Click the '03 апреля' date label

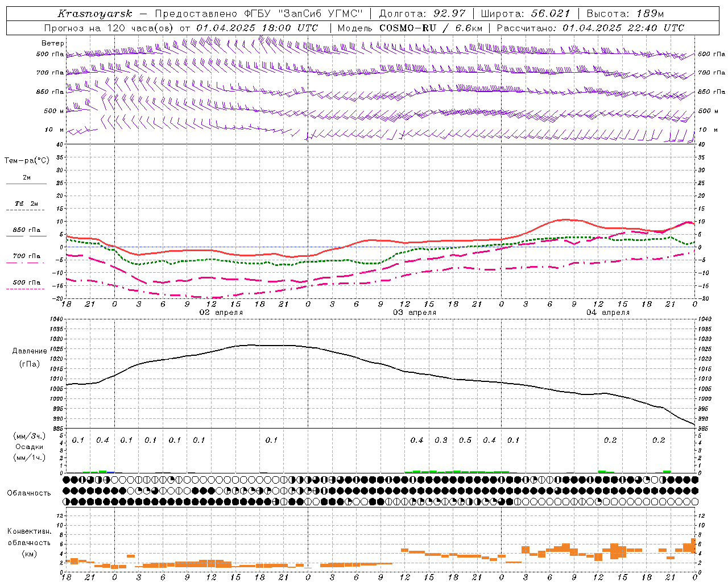[x=415, y=313]
